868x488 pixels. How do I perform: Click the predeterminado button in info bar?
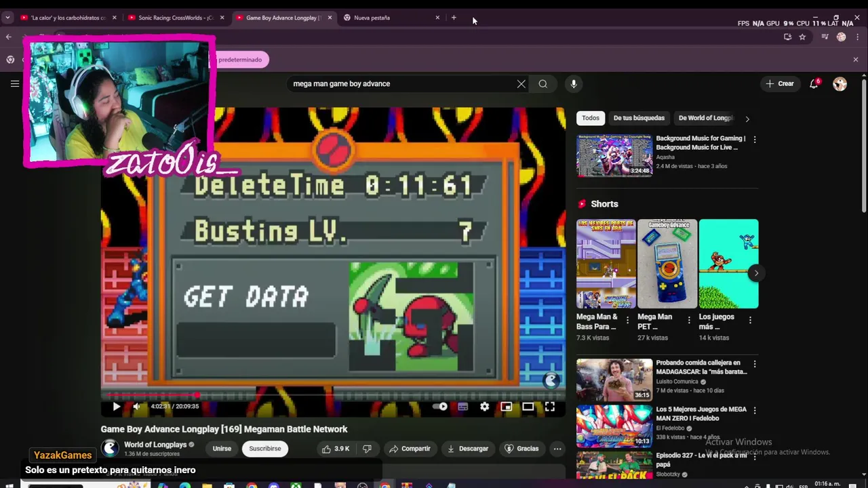point(240,60)
